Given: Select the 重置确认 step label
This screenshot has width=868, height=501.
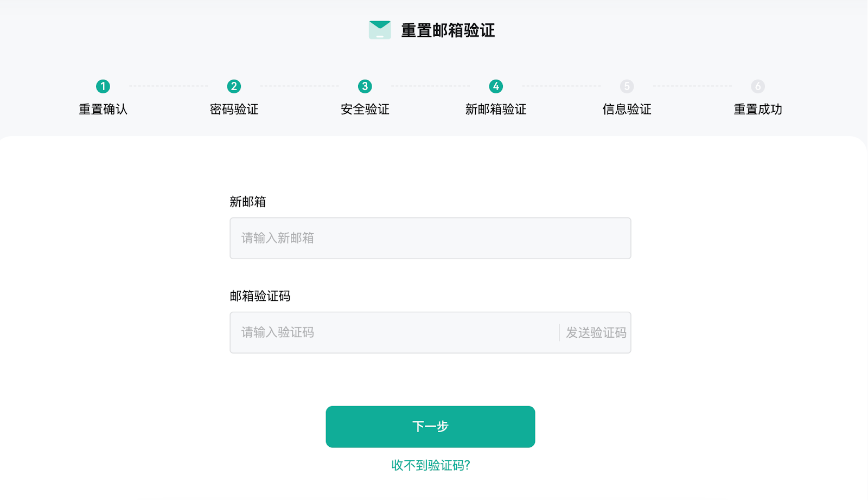Looking at the screenshot, I should (x=103, y=110).
